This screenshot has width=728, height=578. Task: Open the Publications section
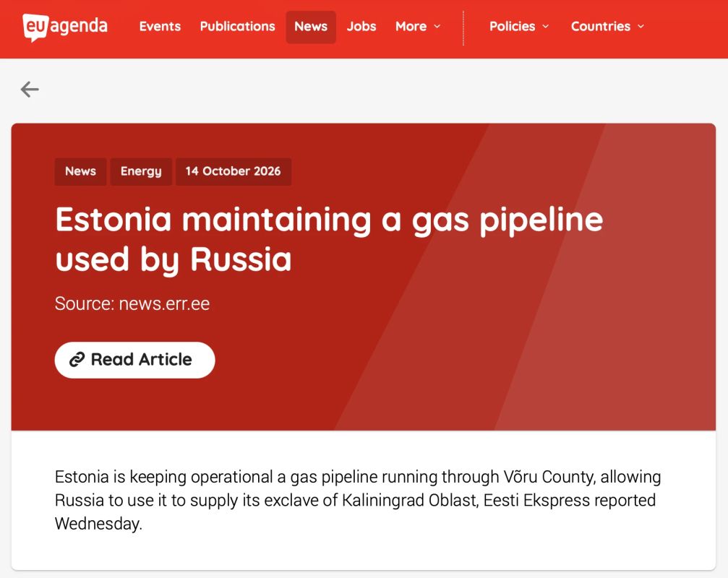click(x=238, y=27)
